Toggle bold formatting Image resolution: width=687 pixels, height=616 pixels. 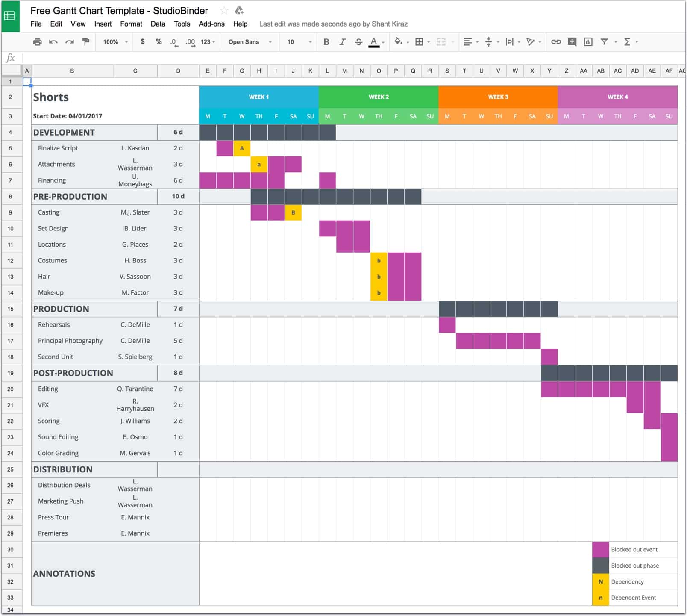coord(326,42)
